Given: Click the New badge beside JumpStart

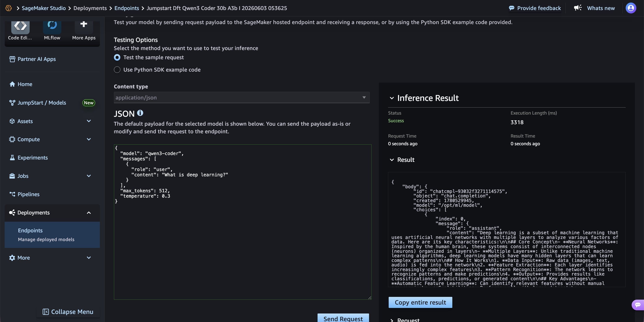Looking at the screenshot, I should click(89, 103).
